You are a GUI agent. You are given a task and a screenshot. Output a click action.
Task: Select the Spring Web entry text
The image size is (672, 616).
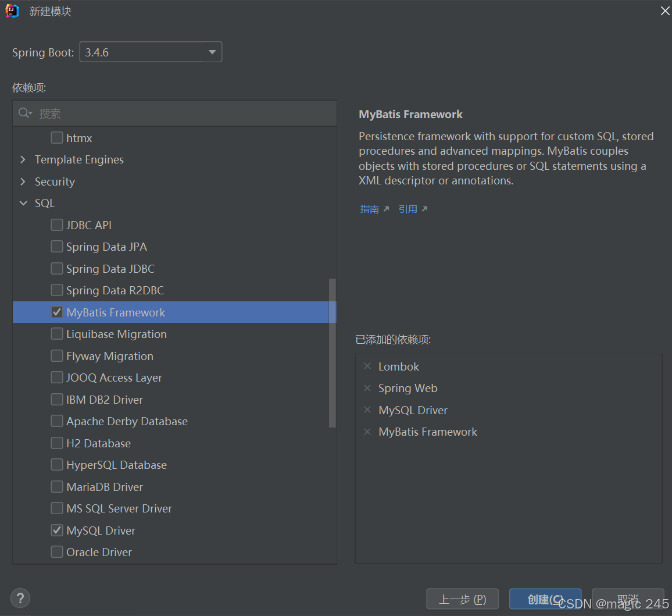[x=408, y=388]
